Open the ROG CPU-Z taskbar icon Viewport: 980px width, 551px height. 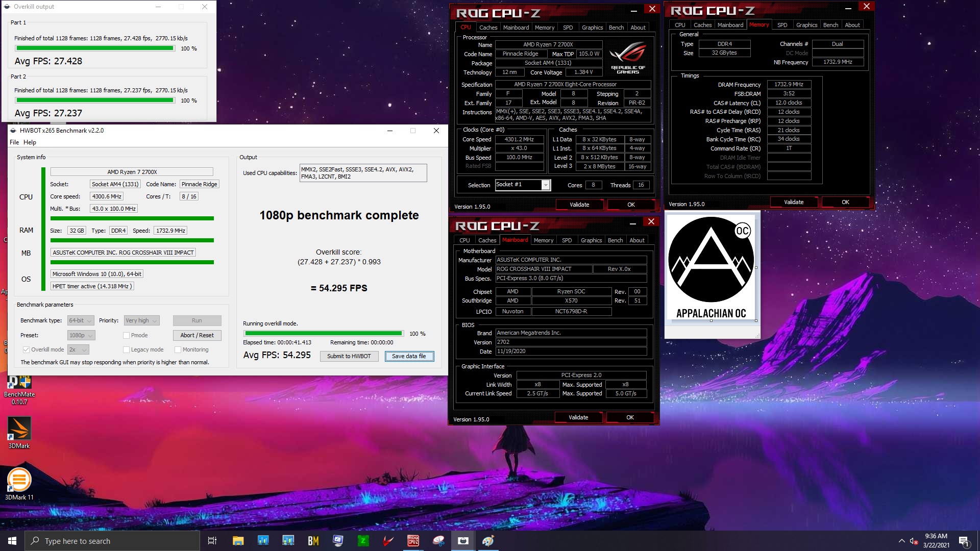point(413,541)
